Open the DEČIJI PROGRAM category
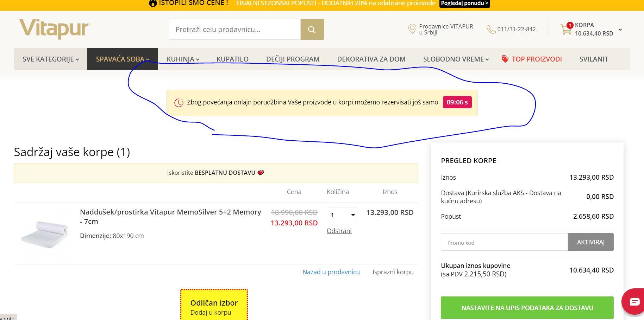Image resolution: width=644 pixels, height=320 pixels. [293, 59]
